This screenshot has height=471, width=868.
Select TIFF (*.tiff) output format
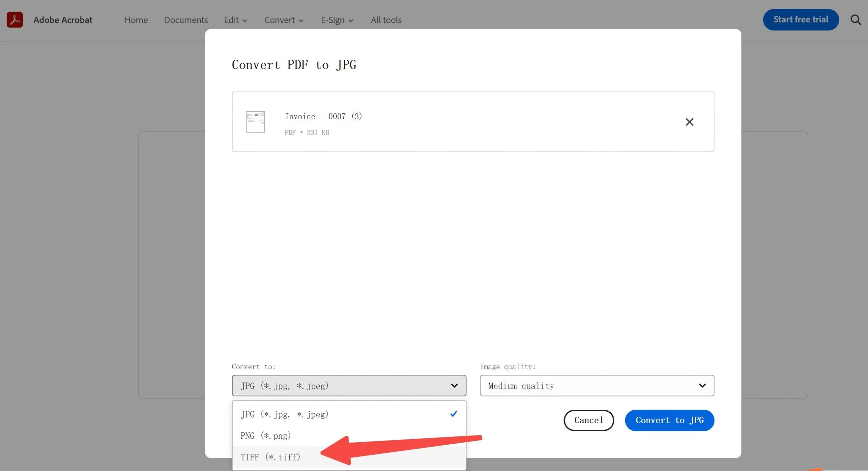[x=270, y=457]
